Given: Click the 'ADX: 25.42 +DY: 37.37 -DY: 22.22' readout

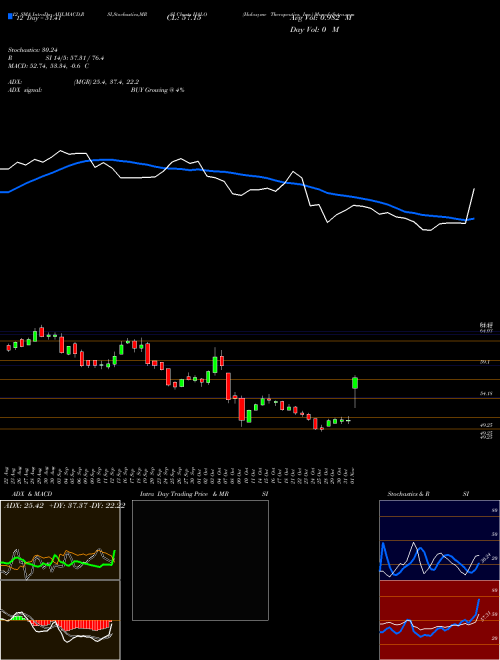Looking at the screenshot, I should coord(64,506).
